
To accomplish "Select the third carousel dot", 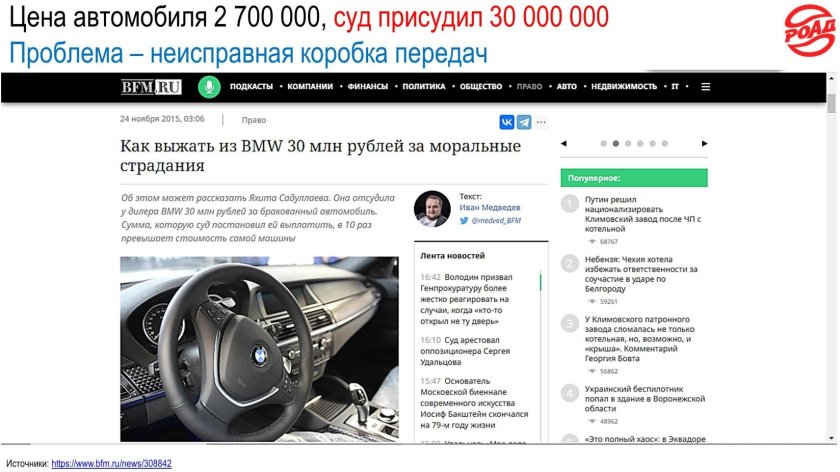I will click(x=628, y=144).
